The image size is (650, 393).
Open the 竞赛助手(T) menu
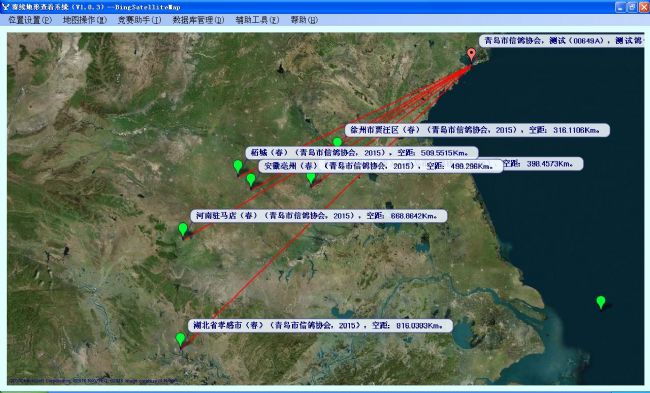139,20
